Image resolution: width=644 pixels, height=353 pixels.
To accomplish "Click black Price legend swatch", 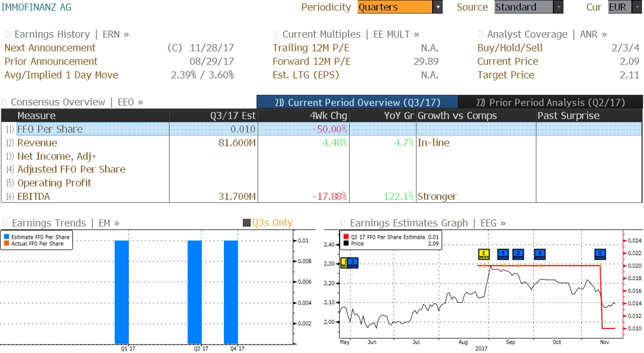I will [x=347, y=244].
